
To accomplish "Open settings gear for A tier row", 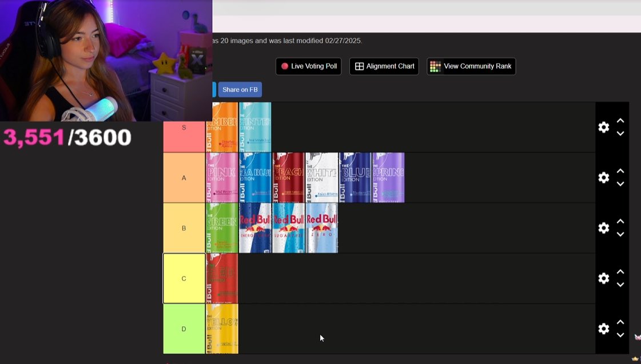I will 603,178.
